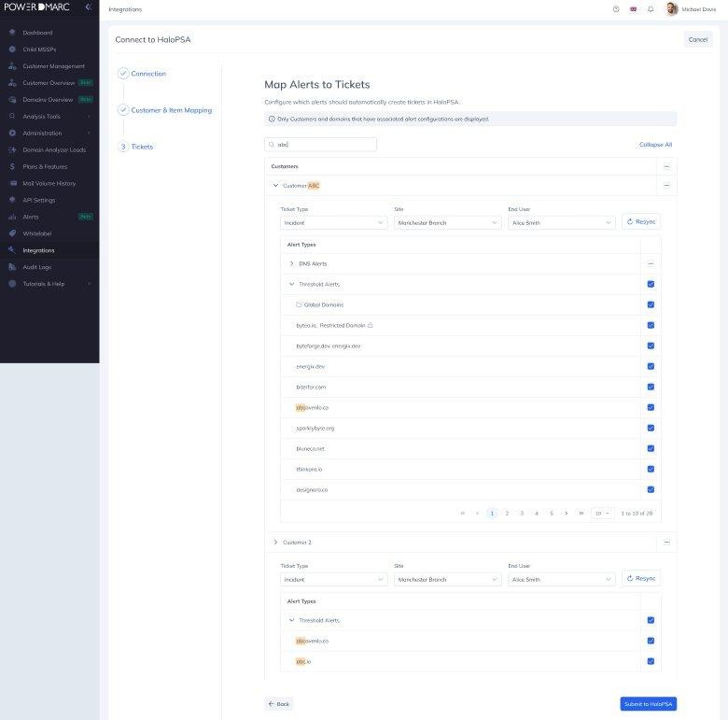
Task: Click the Analysis Tools magnifier icon
Action: click(12, 116)
